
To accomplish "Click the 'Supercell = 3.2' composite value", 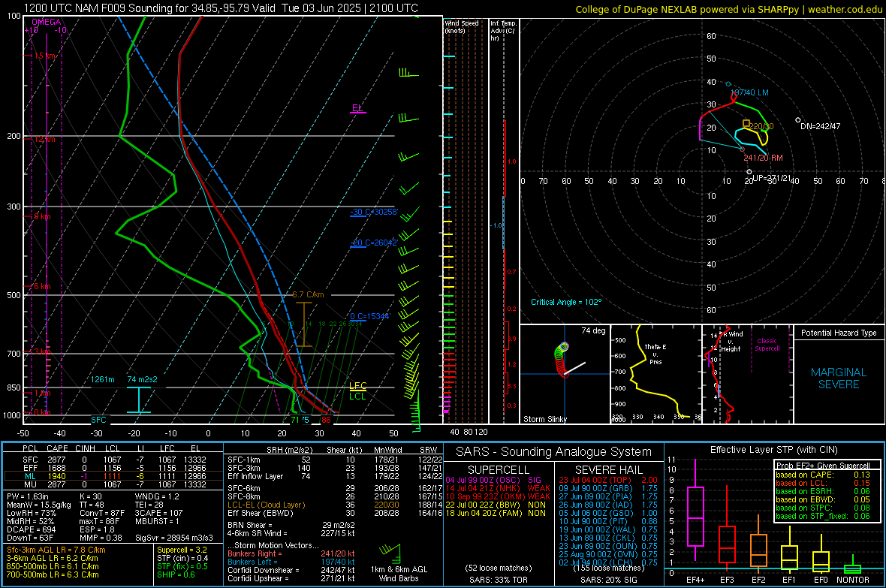I will (x=182, y=550).
